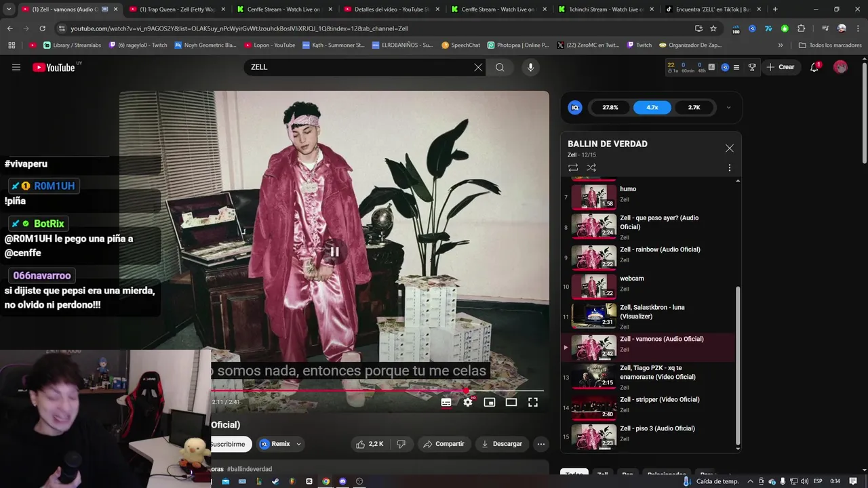Image resolution: width=868 pixels, height=488 pixels.
Task: Seek on the red video progress bar
Action: click(x=377, y=391)
